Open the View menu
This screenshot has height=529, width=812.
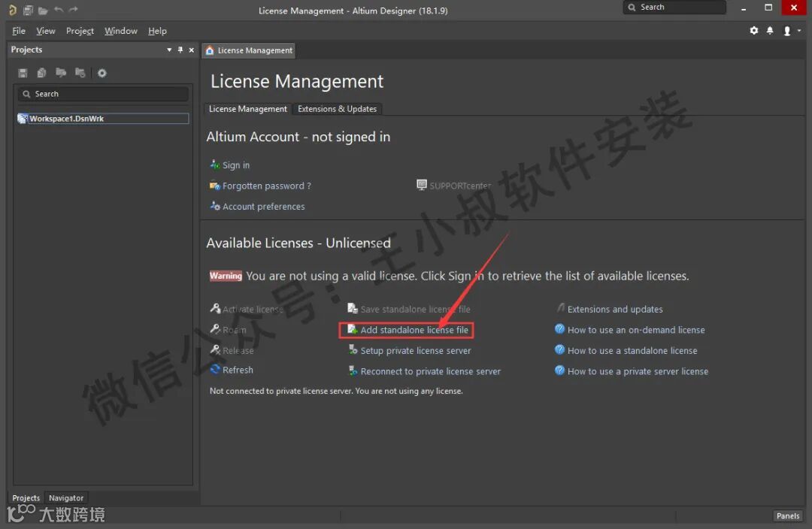(x=46, y=31)
